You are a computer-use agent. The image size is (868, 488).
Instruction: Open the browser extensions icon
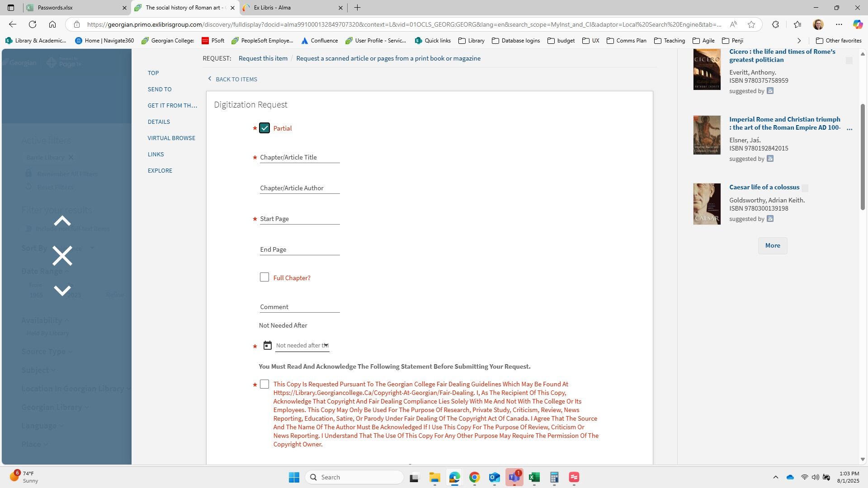click(775, 24)
